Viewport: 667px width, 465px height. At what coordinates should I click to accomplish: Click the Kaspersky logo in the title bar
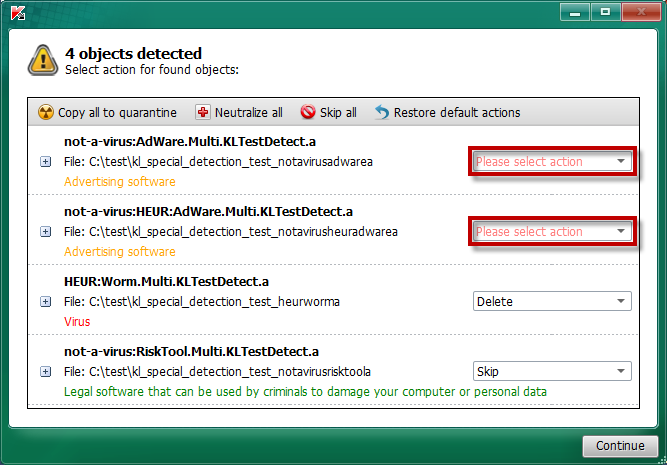[18, 13]
